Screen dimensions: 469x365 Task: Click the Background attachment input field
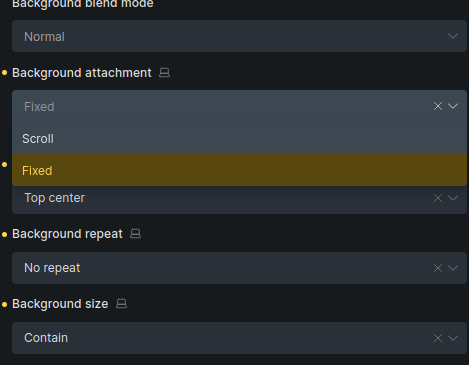click(x=222, y=106)
